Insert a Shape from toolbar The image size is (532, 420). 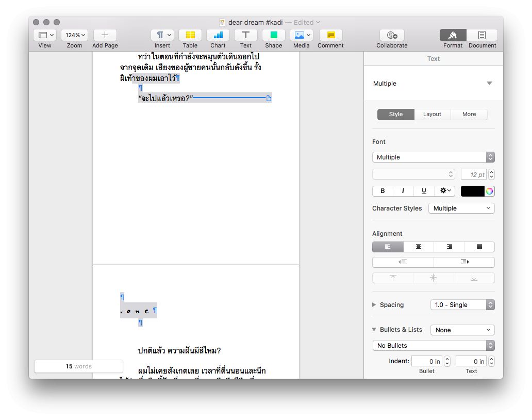pos(273,35)
